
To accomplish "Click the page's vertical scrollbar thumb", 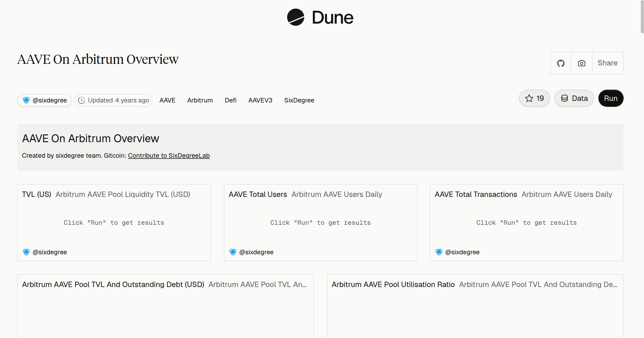I will (x=642, y=17).
